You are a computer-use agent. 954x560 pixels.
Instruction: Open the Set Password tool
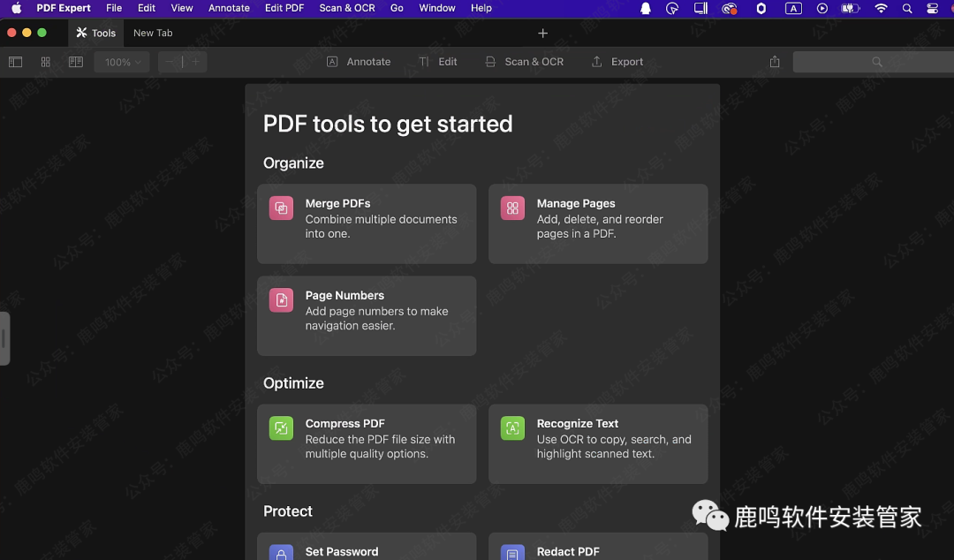tap(367, 548)
